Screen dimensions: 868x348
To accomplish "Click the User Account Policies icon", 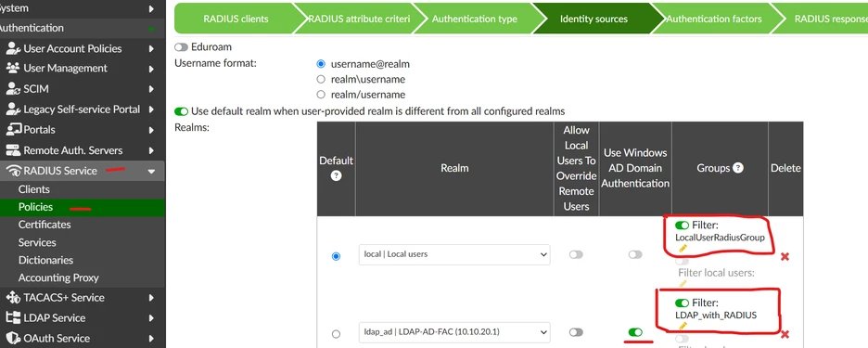I will point(13,49).
